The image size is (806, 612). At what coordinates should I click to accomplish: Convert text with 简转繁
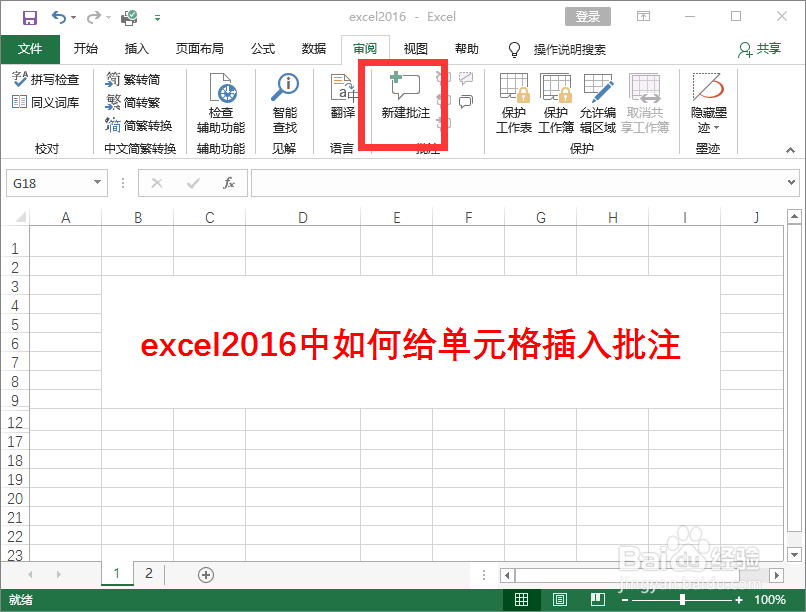pos(133,102)
